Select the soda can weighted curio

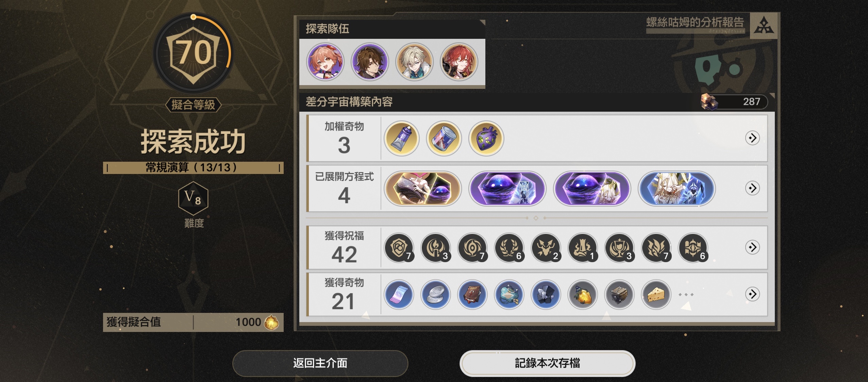tap(444, 138)
